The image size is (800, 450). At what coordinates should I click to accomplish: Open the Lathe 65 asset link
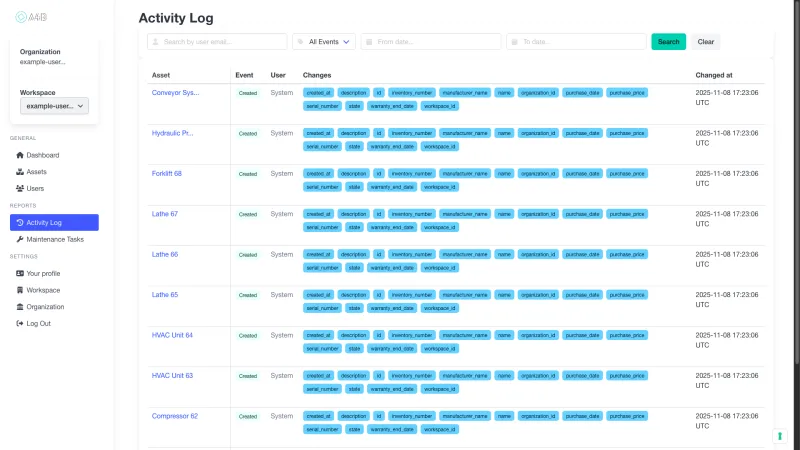(164, 295)
